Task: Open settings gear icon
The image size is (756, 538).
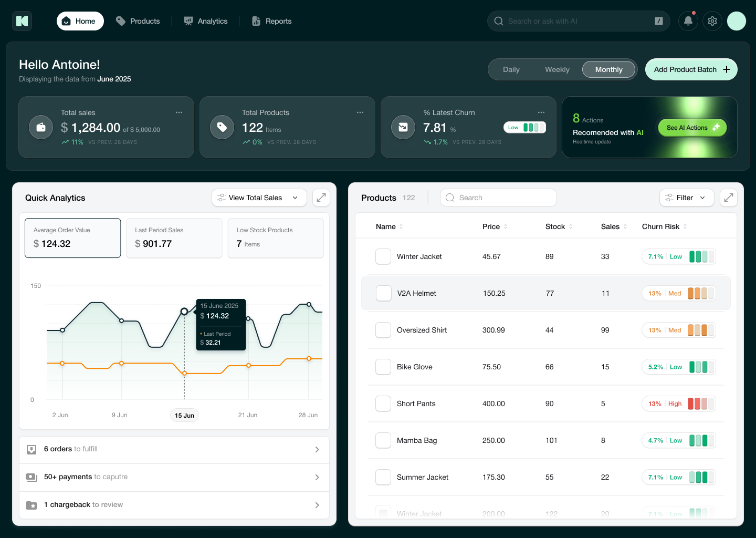Action: point(712,21)
